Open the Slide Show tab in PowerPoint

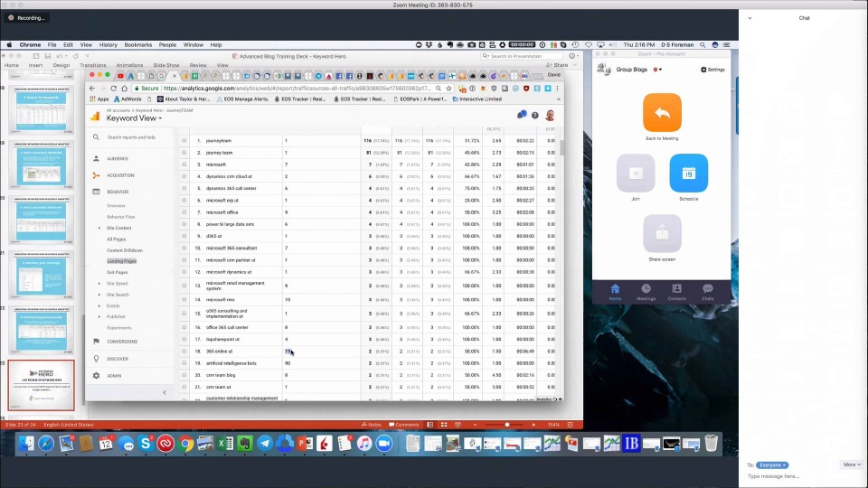[x=166, y=65]
